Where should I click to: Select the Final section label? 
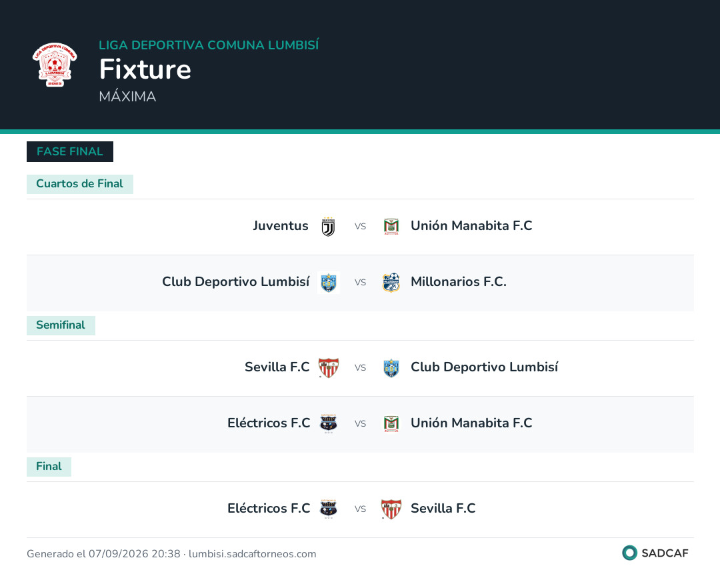(x=49, y=467)
